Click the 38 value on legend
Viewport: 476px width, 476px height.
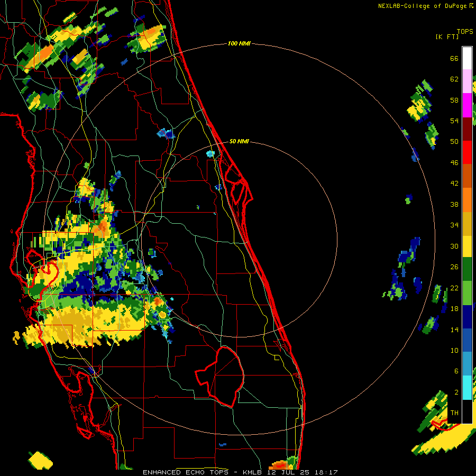coord(454,204)
